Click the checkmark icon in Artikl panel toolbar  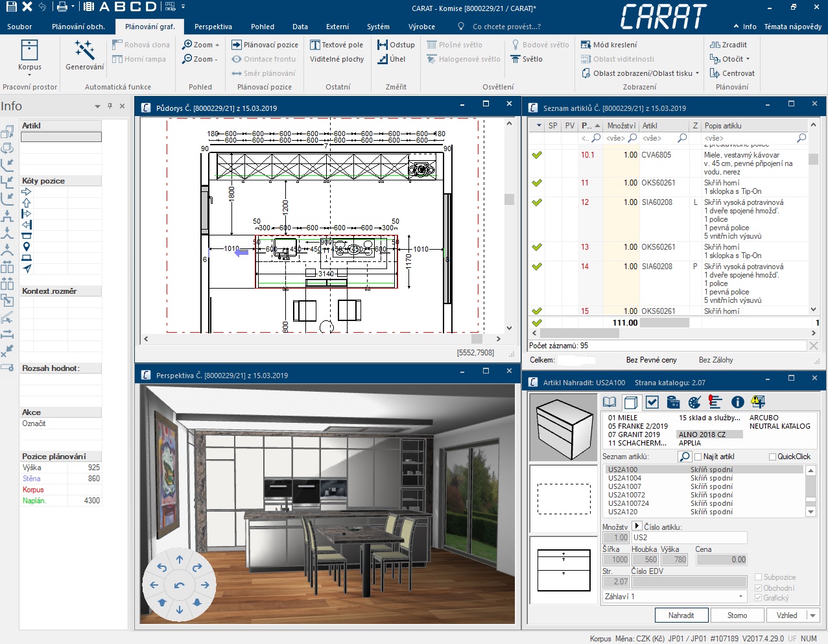tap(652, 402)
